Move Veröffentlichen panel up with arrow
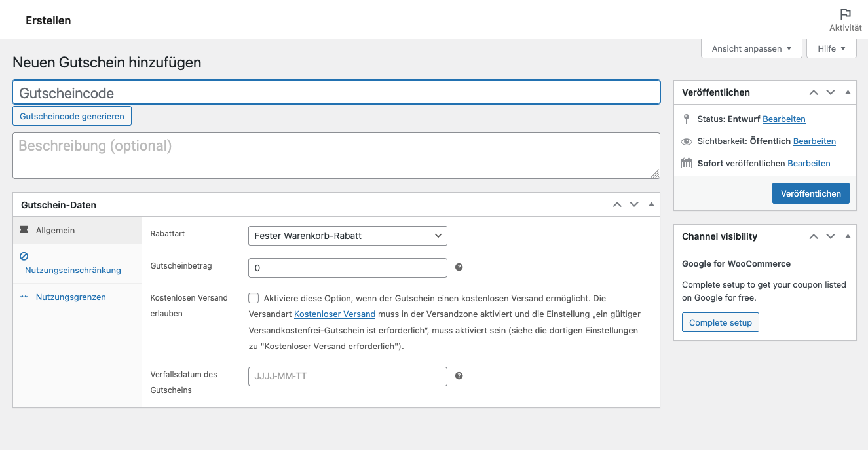868x450 pixels. click(814, 92)
